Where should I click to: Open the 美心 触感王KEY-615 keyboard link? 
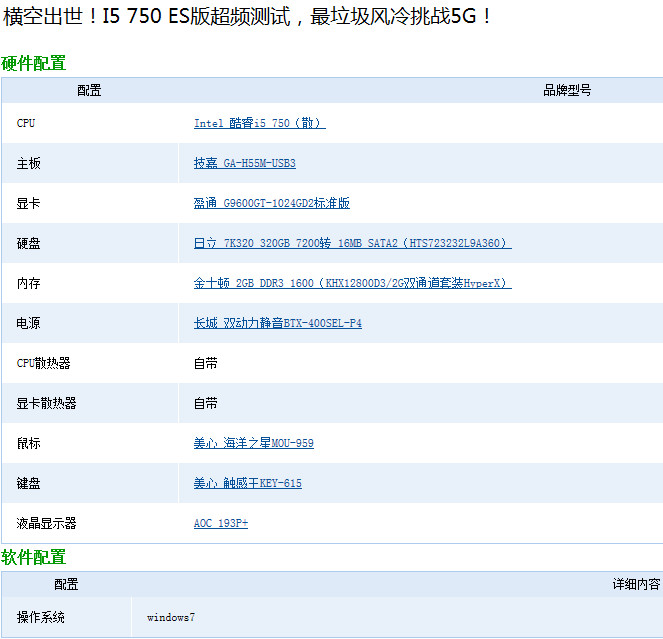coord(248,483)
